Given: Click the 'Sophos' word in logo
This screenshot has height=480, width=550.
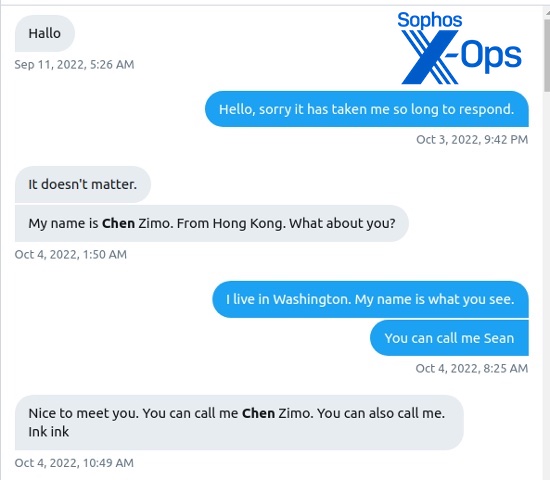Looking at the screenshot, I should pos(430,20).
